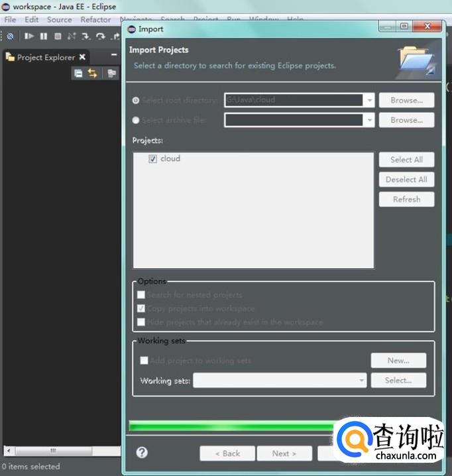452x476 pixels.
Task: Select the 'cloud' project name in list
Action: (170, 158)
